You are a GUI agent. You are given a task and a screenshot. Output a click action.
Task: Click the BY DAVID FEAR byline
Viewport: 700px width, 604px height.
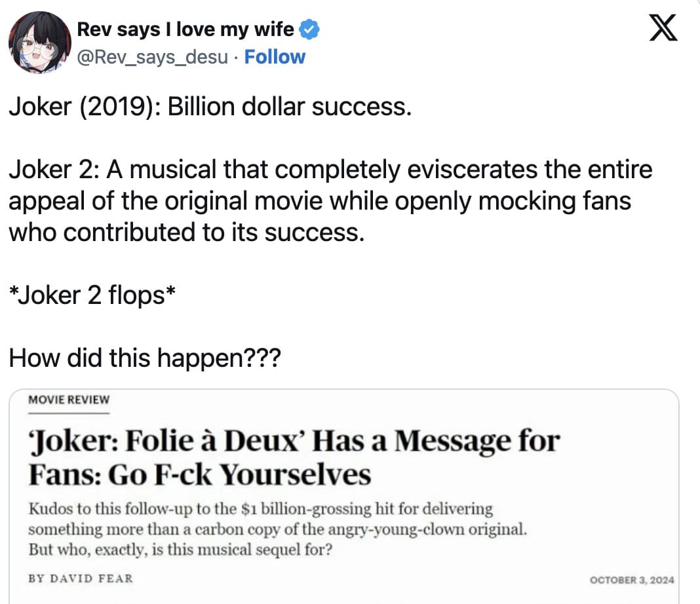pos(81,579)
